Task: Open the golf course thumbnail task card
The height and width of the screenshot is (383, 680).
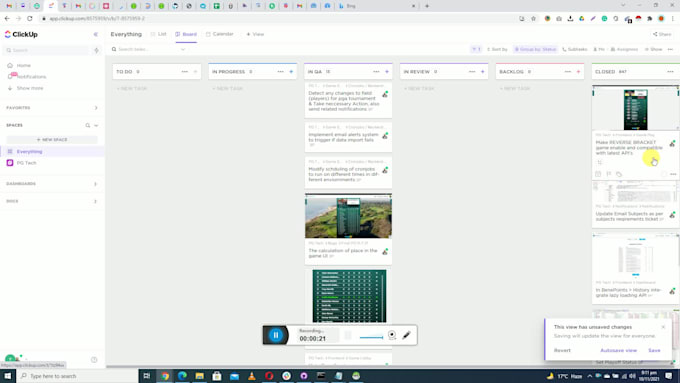Action: coord(348,229)
